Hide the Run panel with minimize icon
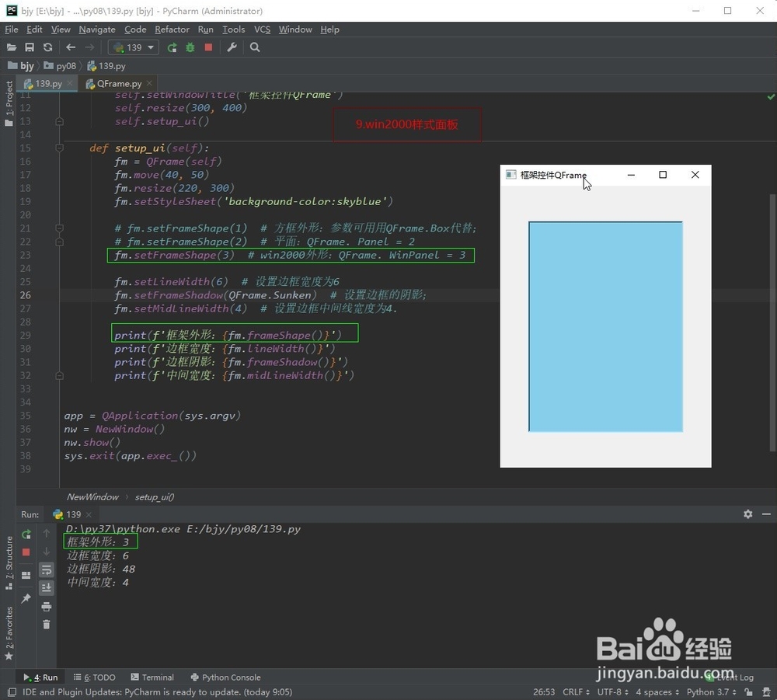 click(766, 514)
